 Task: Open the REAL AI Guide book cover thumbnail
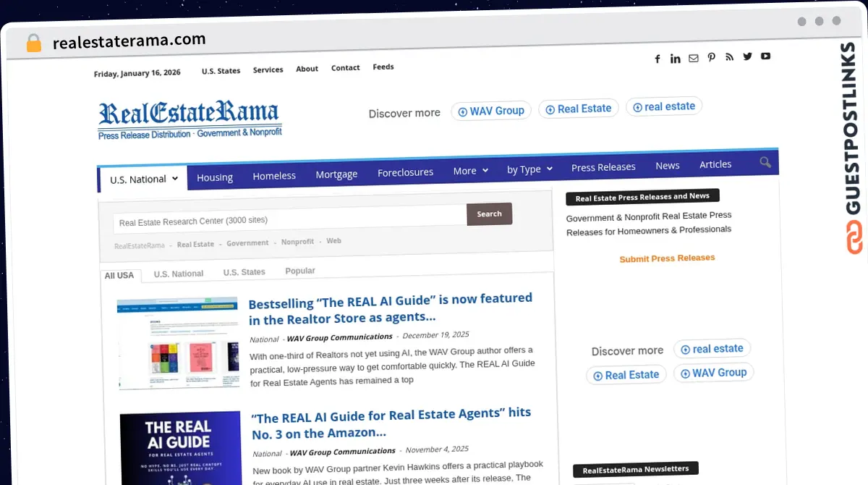pos(180,447)
